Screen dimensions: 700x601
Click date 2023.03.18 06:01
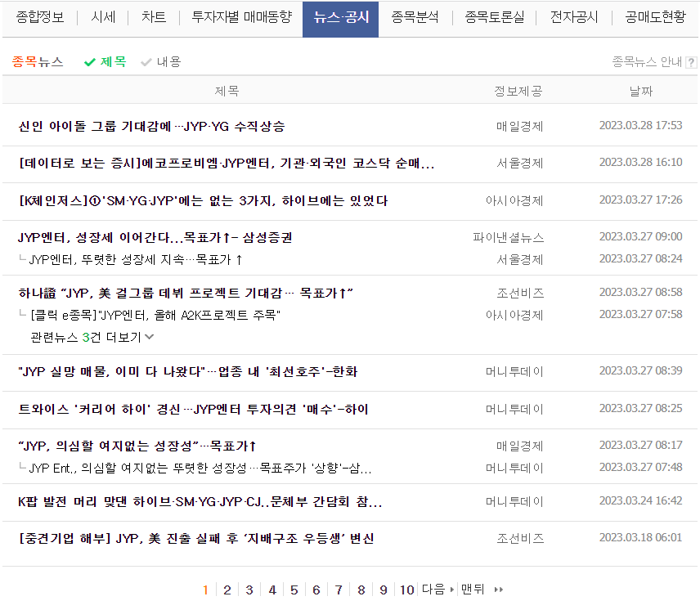coord(640,537)
